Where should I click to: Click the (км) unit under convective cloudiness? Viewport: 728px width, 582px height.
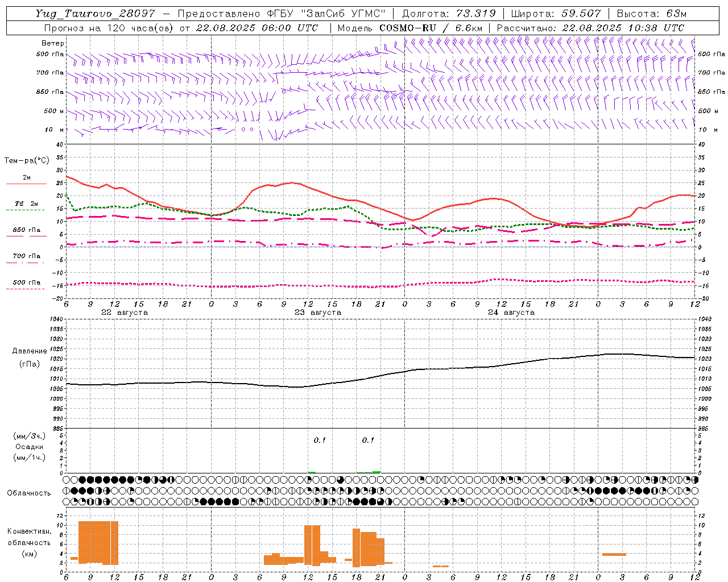pos(30,554)
